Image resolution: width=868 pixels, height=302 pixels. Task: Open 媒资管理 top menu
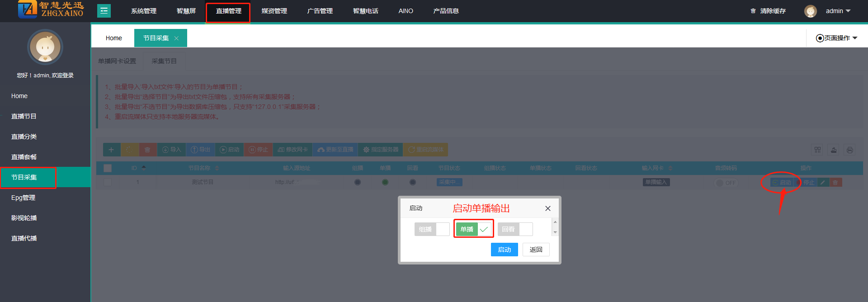(274, 11)
